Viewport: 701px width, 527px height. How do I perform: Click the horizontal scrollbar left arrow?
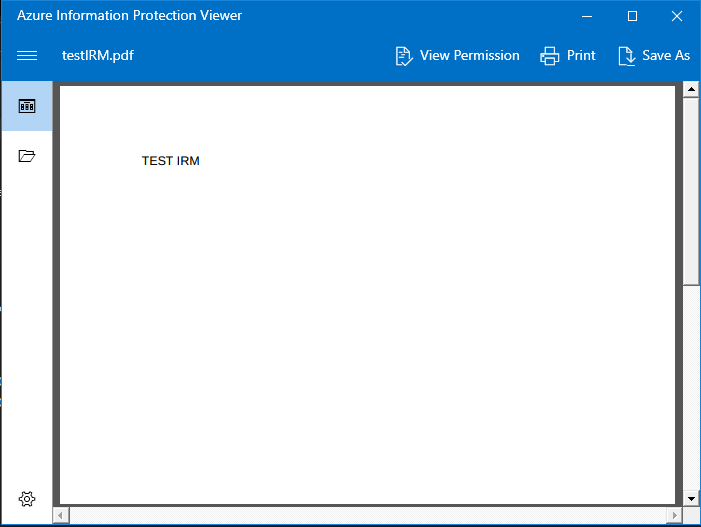[x=61, y=515]
